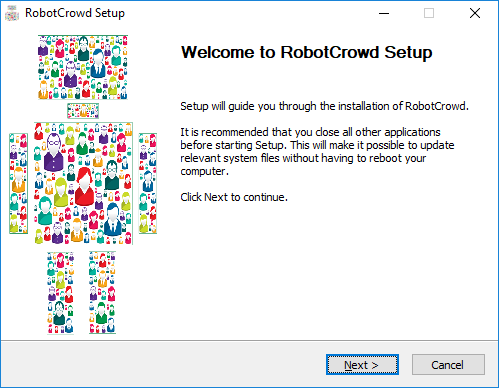Viewport: 499px width, 388px height.
Task: Click the RobotCrowd icon in title bar
Action: pos(12,13)
